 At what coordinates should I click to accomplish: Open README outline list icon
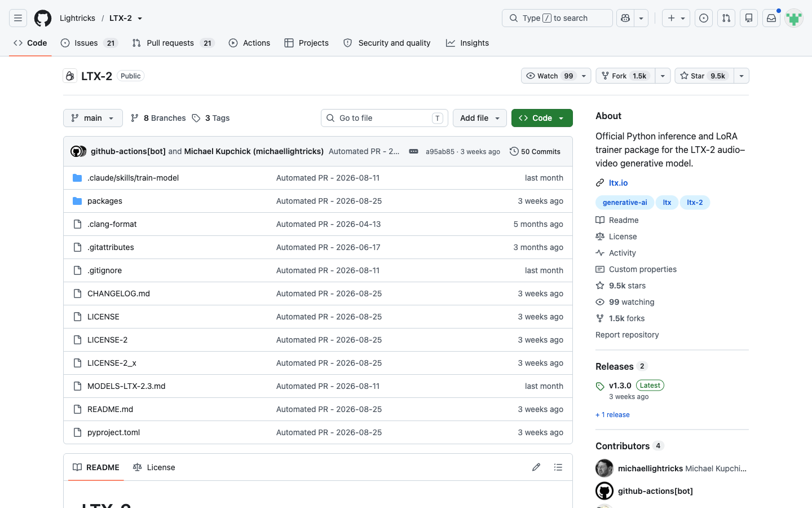click(x=558, y=467)
